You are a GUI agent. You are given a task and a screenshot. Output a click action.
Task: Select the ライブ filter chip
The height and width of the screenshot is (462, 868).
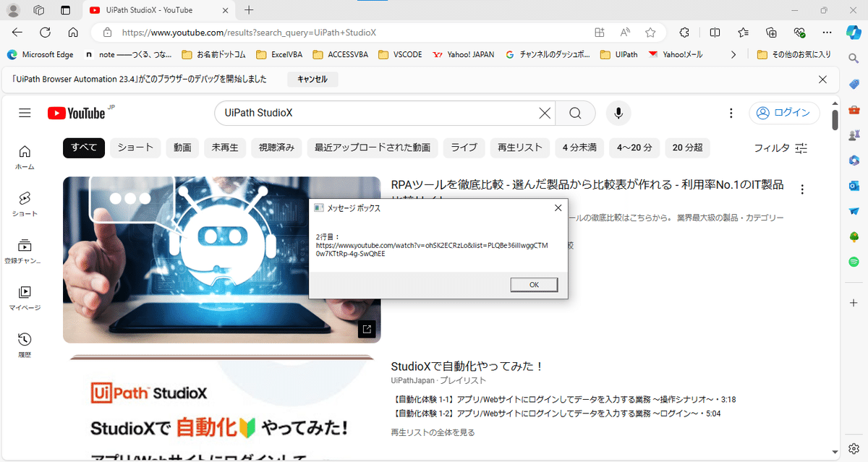[x=464, y=147]
